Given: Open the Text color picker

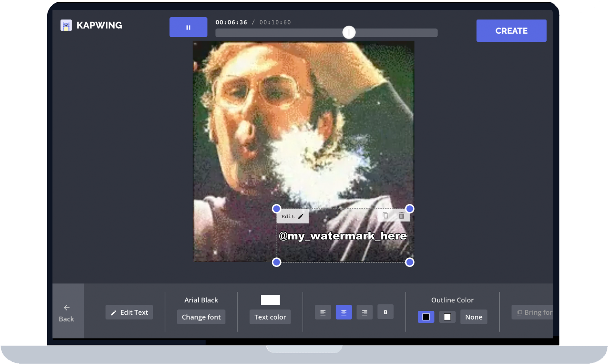Looking at the screenshot, I should click(270, 317).
